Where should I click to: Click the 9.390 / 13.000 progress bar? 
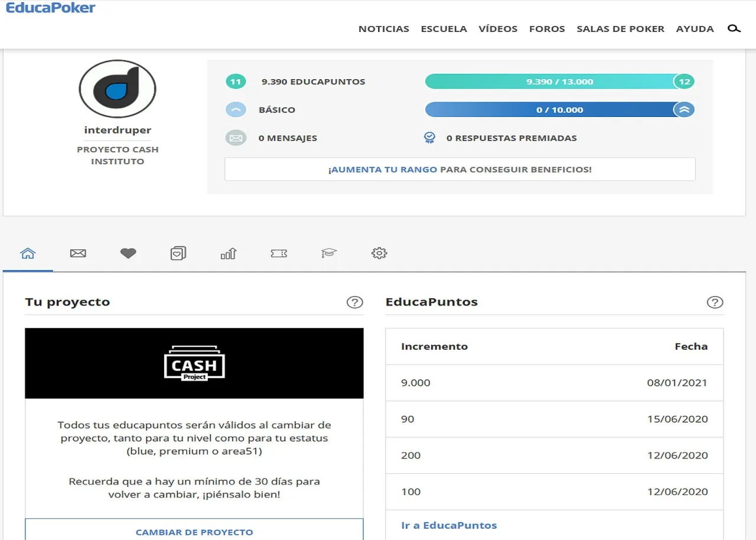tap(559, 82)
